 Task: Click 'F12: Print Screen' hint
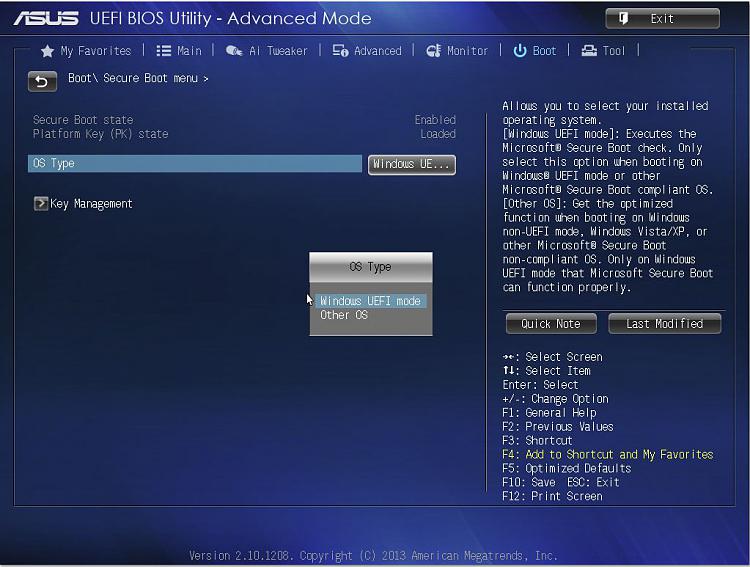[552, 496]
